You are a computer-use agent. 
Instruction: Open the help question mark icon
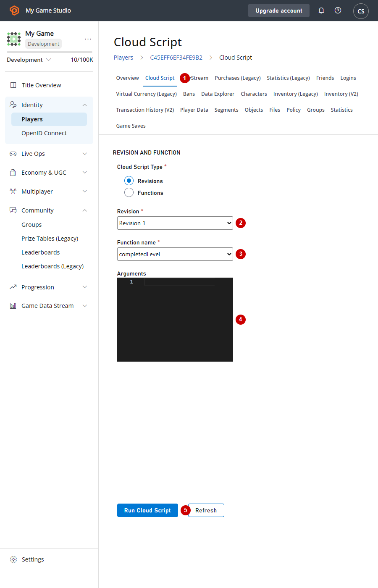[338, 10]
